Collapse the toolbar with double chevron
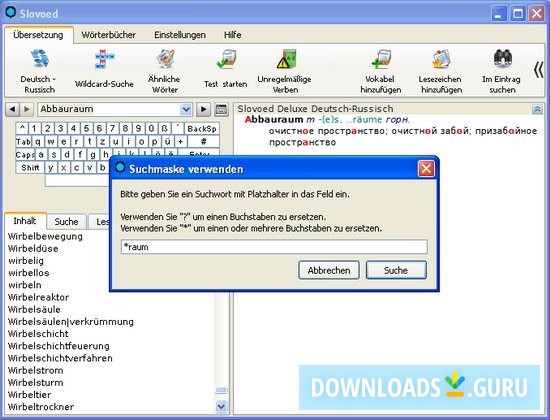Viewport: 550px width, 420px height. [x=538, y=70]
